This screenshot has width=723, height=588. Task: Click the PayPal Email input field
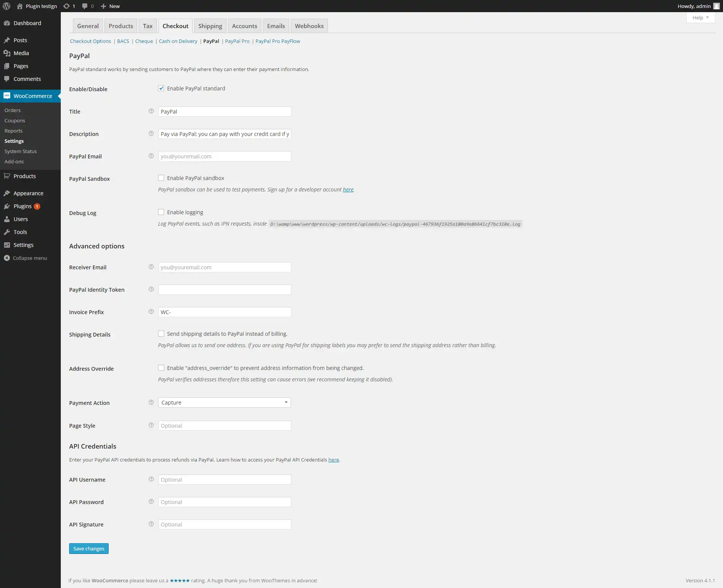point(225,156)
